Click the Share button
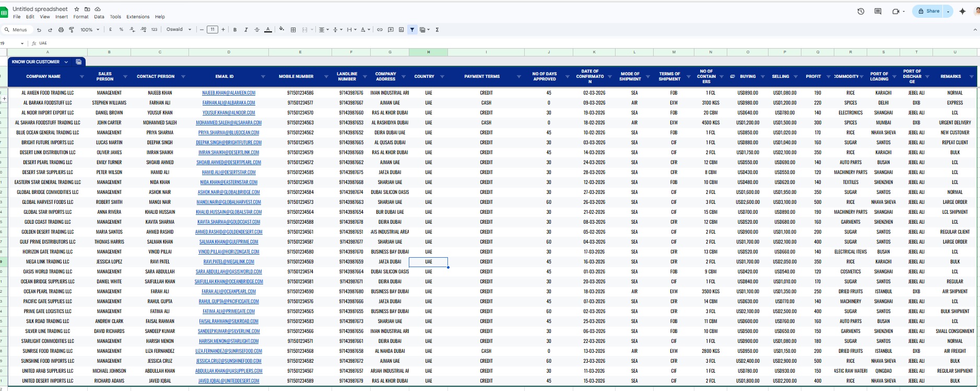Viewport: 980px width, 391px height. point(929,11)
